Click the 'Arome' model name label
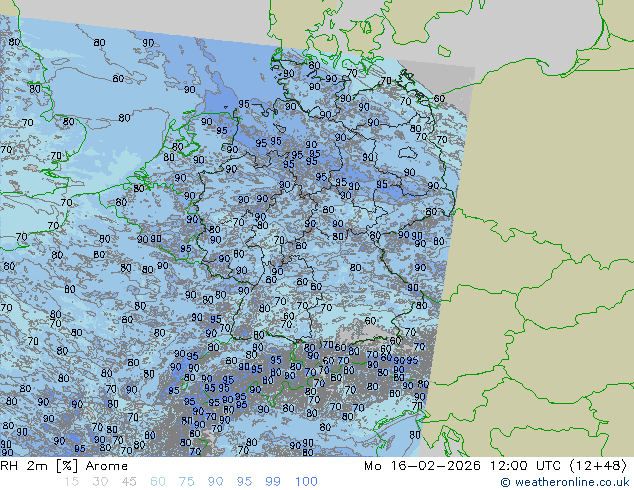Image resolution: width=634 pixels, height=490 pixels. (107, 466)
